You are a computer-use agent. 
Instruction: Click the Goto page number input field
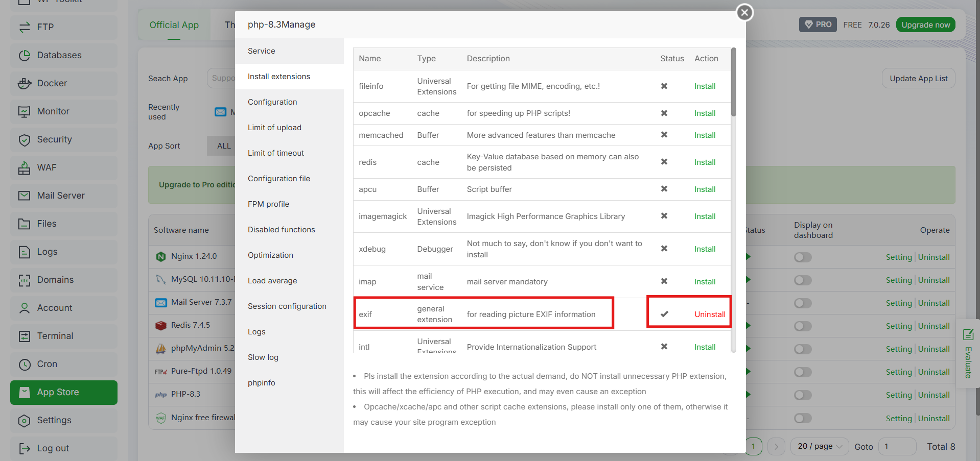(x=897, y=446)
